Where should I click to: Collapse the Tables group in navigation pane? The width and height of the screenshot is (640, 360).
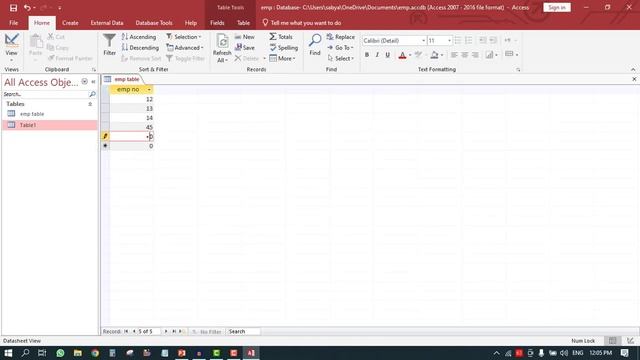point(90,104)
